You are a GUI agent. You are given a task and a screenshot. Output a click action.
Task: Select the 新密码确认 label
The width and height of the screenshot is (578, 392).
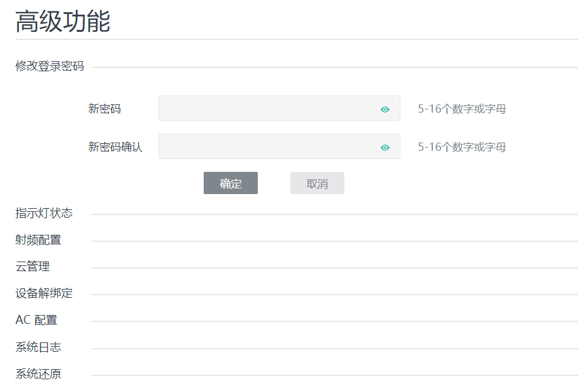point(115,148)
